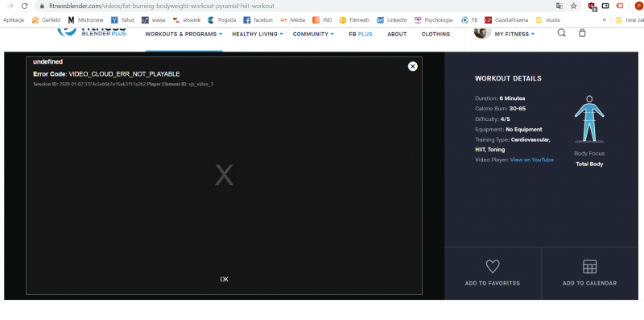Open GazetaPrawna bookmark
The image size is (644, 320).
(506, 19)
